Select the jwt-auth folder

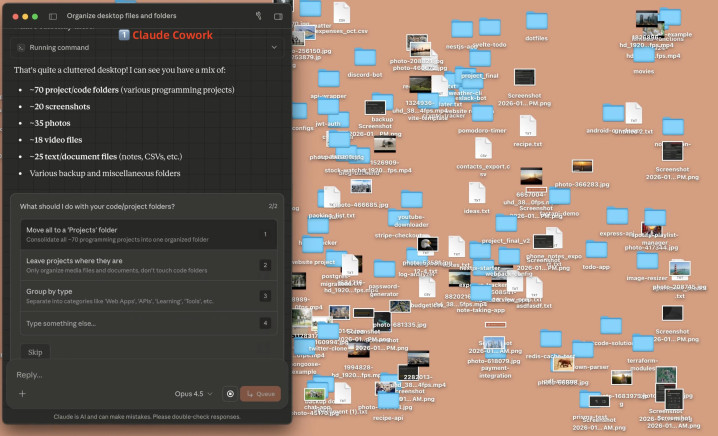coord(328,107)
